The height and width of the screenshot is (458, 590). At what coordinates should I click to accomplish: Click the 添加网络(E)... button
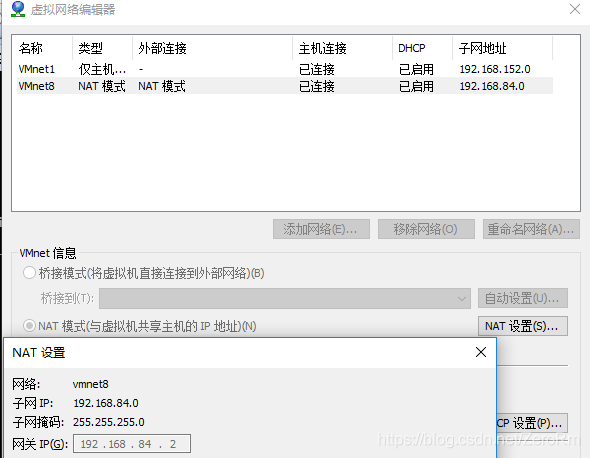tap(321, 229)
